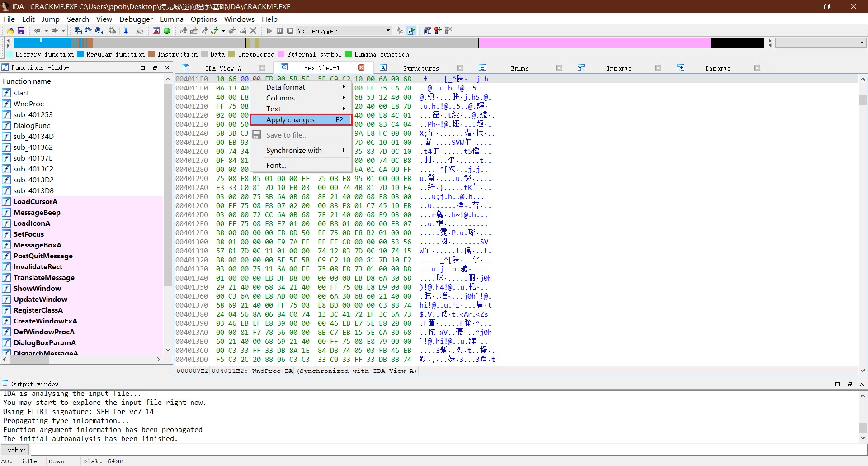Screen dimensions: 868x466
Task: Click the convert to data icon
Action: coord(194,31)
